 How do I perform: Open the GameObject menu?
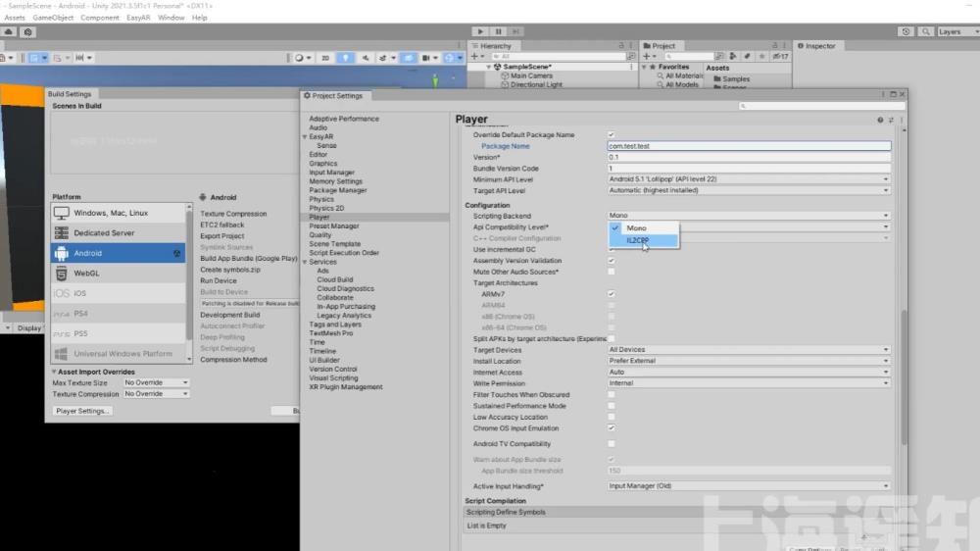[53, 18]
